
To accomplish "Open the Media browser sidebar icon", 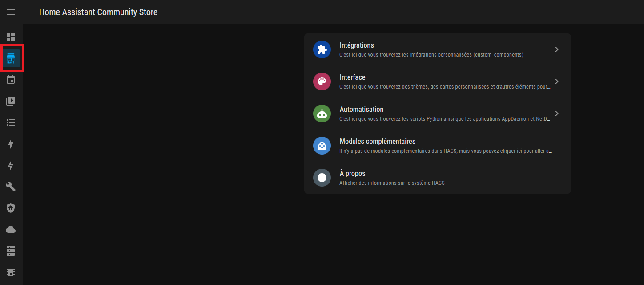I will (11, 101).
